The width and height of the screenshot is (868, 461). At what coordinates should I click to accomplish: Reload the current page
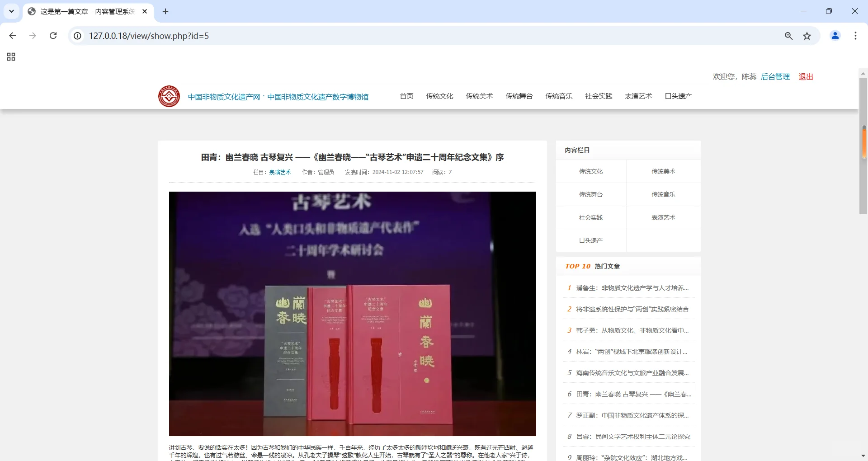click(53, 36)
